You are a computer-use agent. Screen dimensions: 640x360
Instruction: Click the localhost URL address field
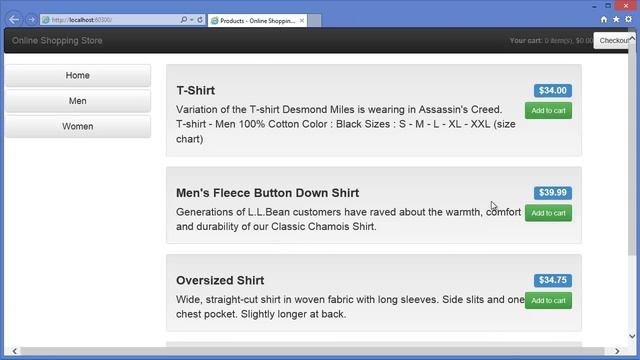point(110,20)
